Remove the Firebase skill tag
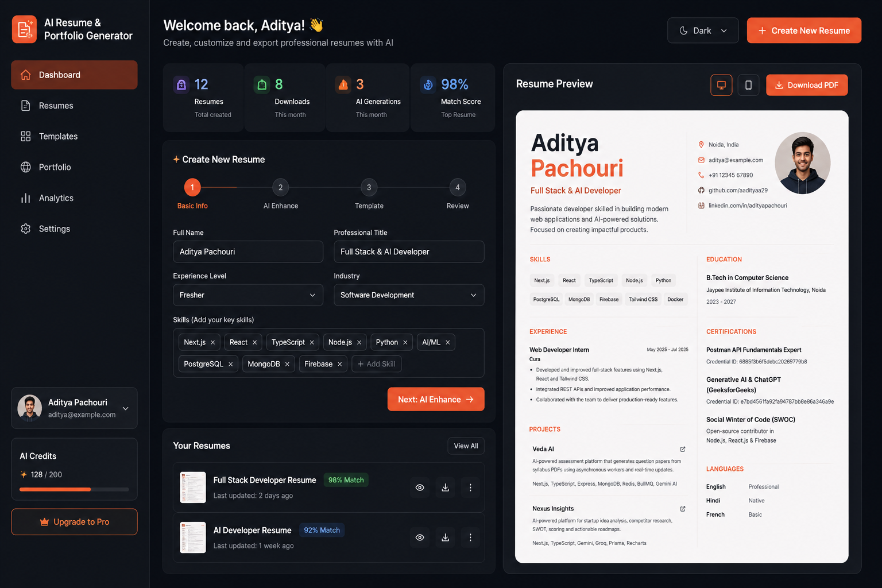This screenshot has height=588, width=882. [339, 364]
